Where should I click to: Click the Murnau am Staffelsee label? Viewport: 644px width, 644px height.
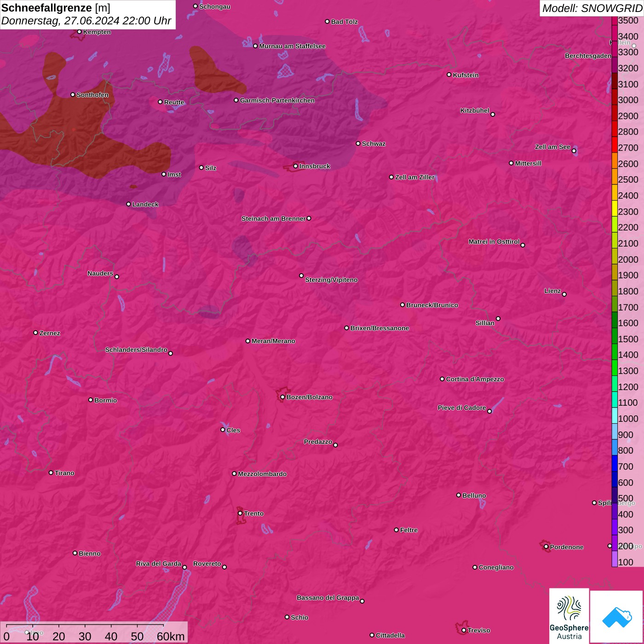(292, 46)
